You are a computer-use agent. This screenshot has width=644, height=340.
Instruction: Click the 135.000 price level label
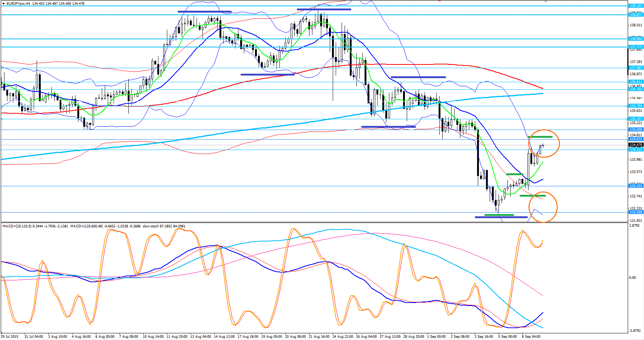coord(636,130)
